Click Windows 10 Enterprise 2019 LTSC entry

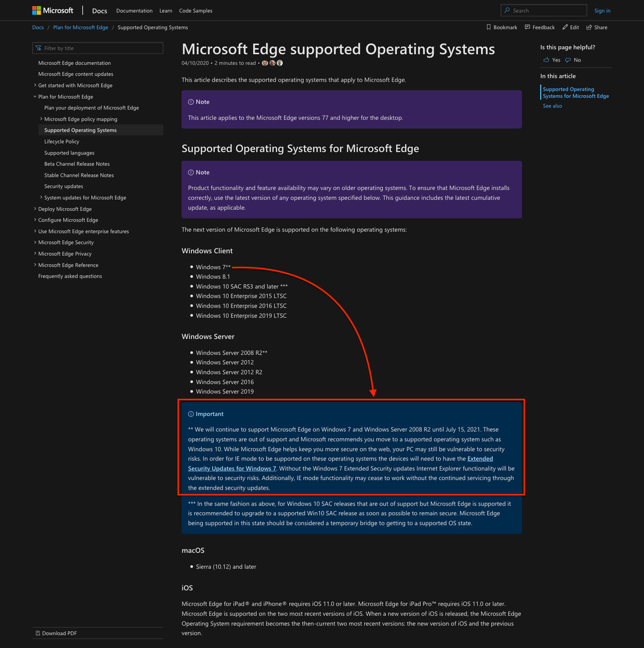[x=241, y=316]
